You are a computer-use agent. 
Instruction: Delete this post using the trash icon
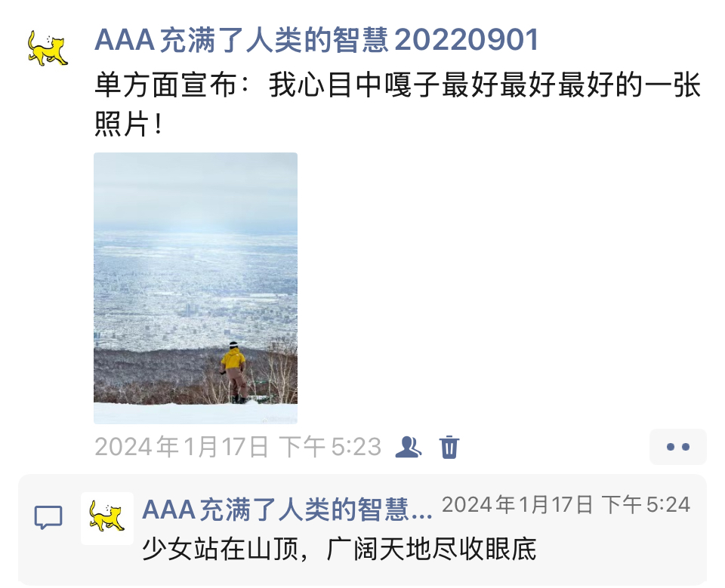[449, 447]
